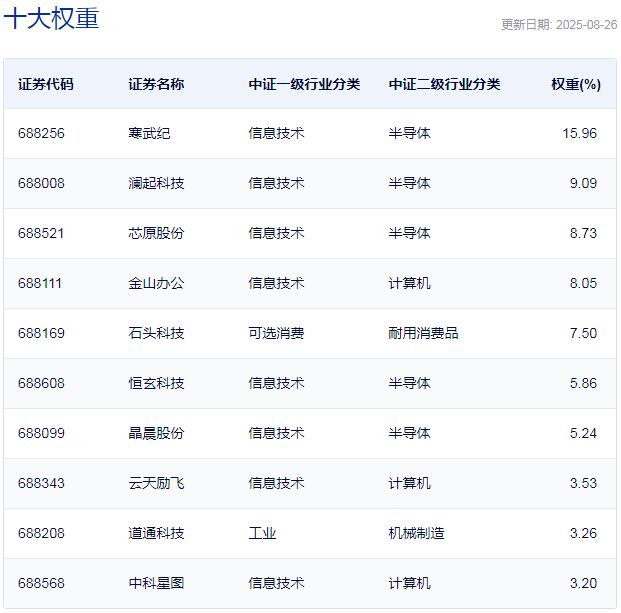621x613 pixels.
Task: Click 半导体 in the 寒武纪 row
Action: [x=410, y=133]
